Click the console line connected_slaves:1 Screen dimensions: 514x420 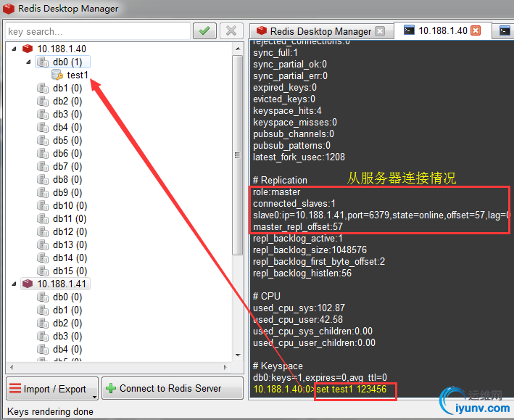(x=294, y=204)
